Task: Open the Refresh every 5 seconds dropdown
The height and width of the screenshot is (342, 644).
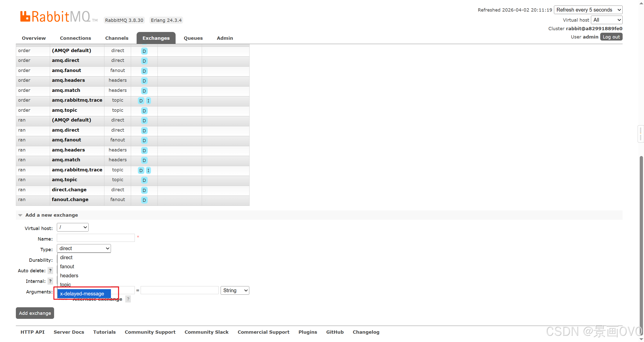Action: coord(588,10)
